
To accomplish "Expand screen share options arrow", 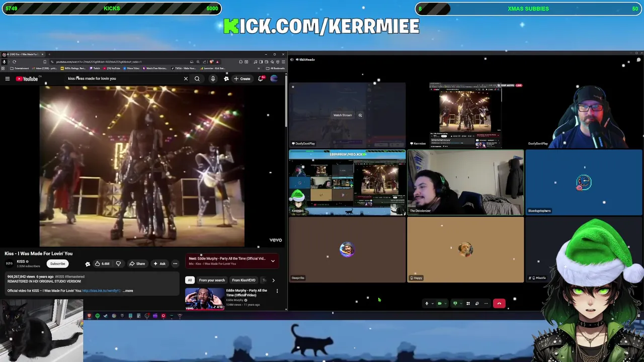I will (461, 303).
